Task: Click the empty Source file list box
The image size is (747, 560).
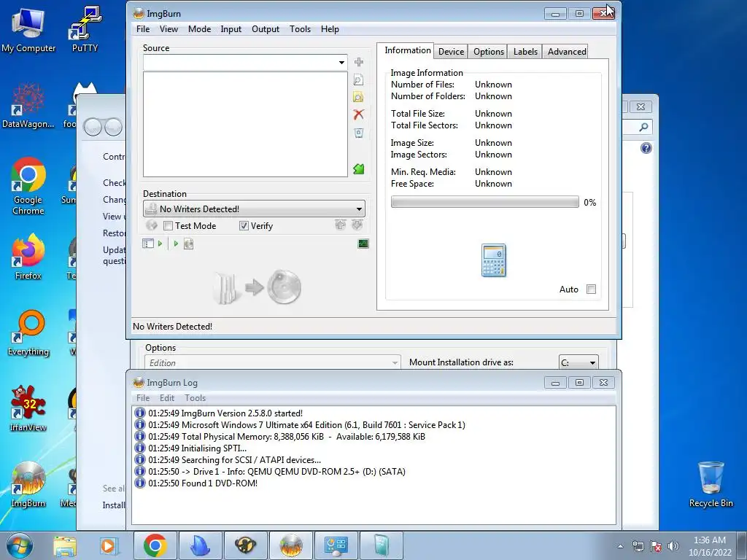Action: click(245, 124)
